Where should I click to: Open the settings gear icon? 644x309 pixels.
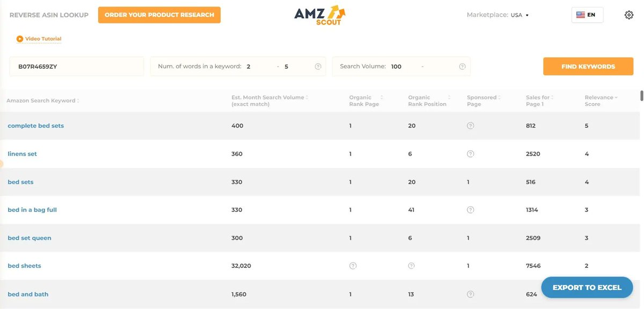[x=629, y=15]
